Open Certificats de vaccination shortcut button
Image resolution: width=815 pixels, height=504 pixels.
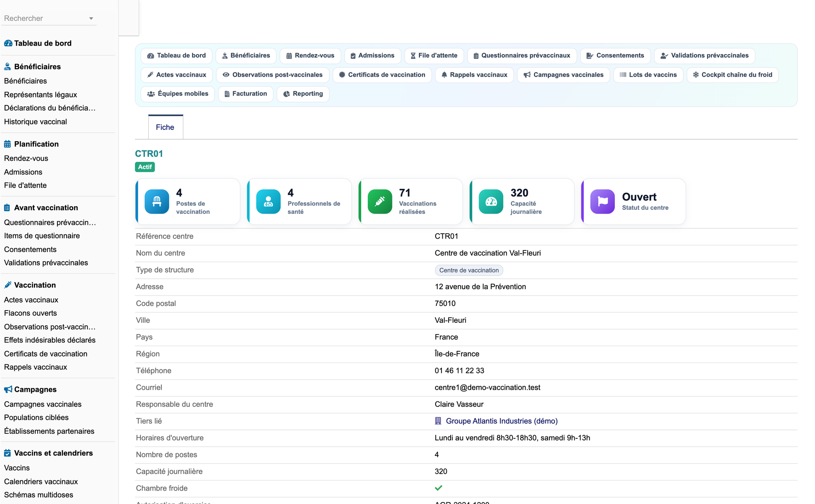point(382,75)
